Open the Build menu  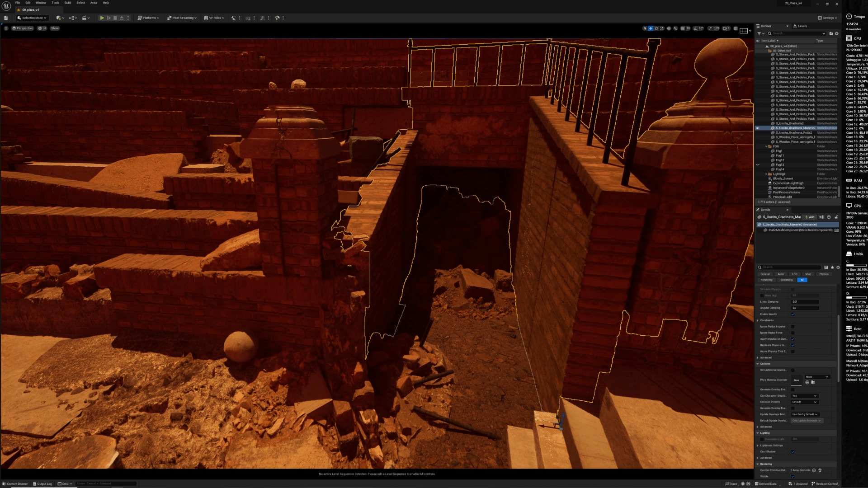(x=68, y=3)
